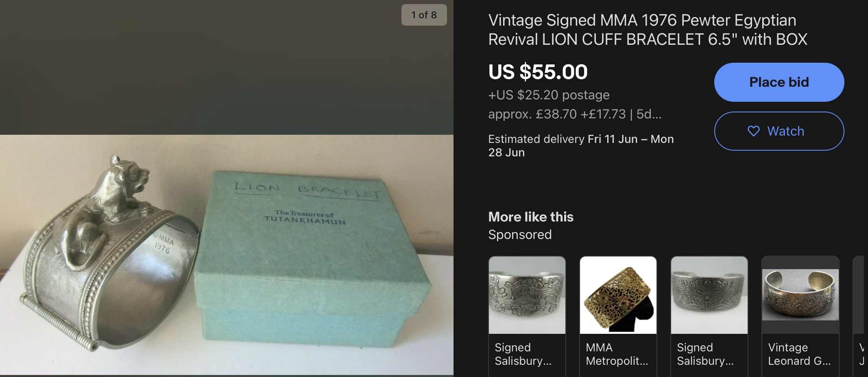
Task: Click the "Vintage Leonard G..." item title
Action: click(799, 354)
